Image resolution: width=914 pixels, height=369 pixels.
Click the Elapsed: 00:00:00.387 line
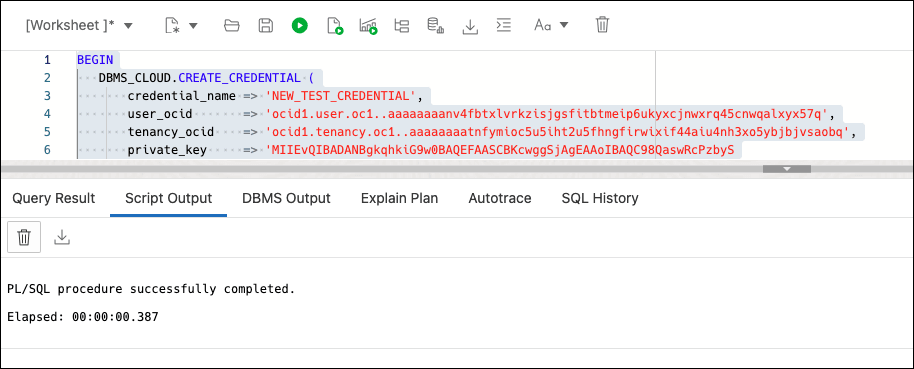point(83,317)
